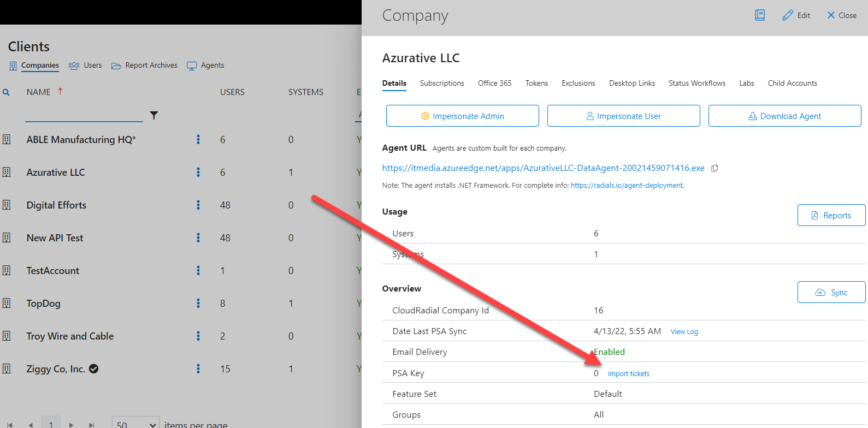Select the Details tab
Viewport: 868px width, 428px height.
point(394,84)
